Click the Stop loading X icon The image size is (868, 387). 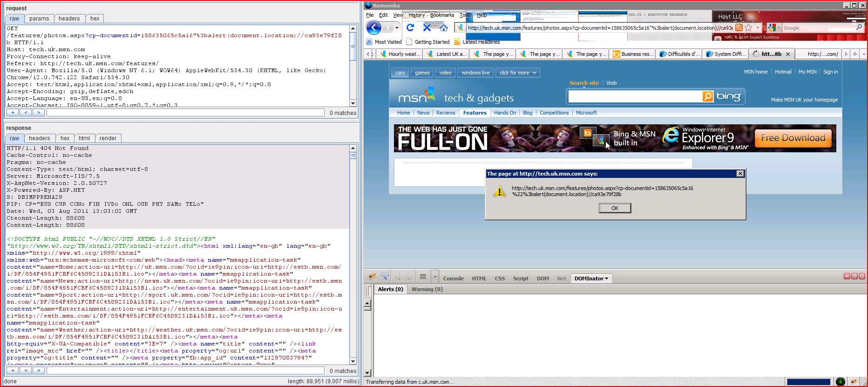tap(427, 27)
